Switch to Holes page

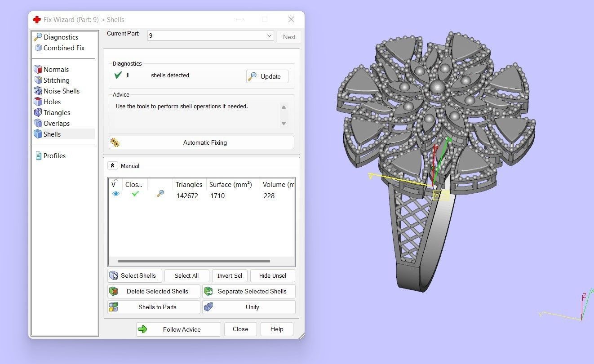click(52, 102)
